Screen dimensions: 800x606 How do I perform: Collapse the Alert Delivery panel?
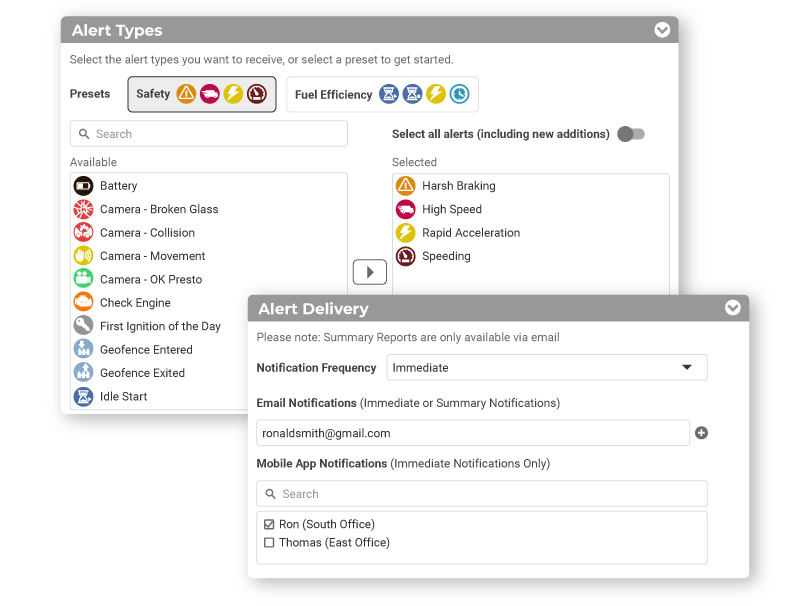coord(733,308)
